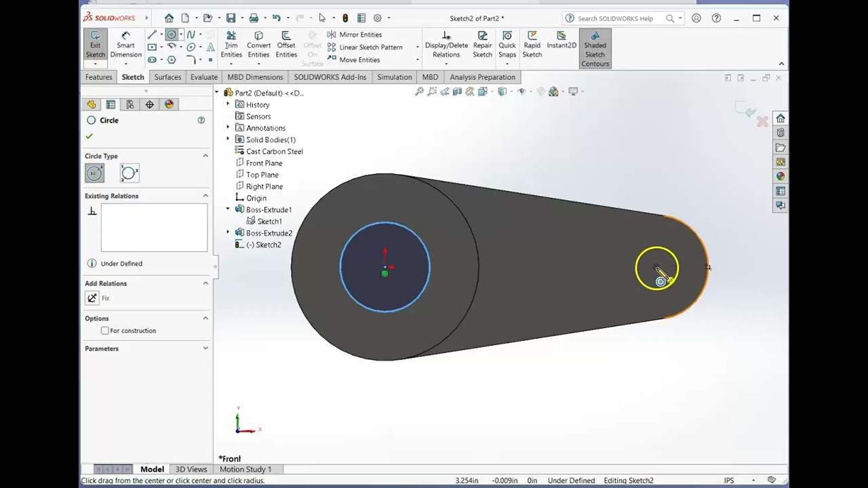Open the DisplayManager appearance tab icon
The width and height of the screenshot is (868, 488).
[x=169, y=104]
